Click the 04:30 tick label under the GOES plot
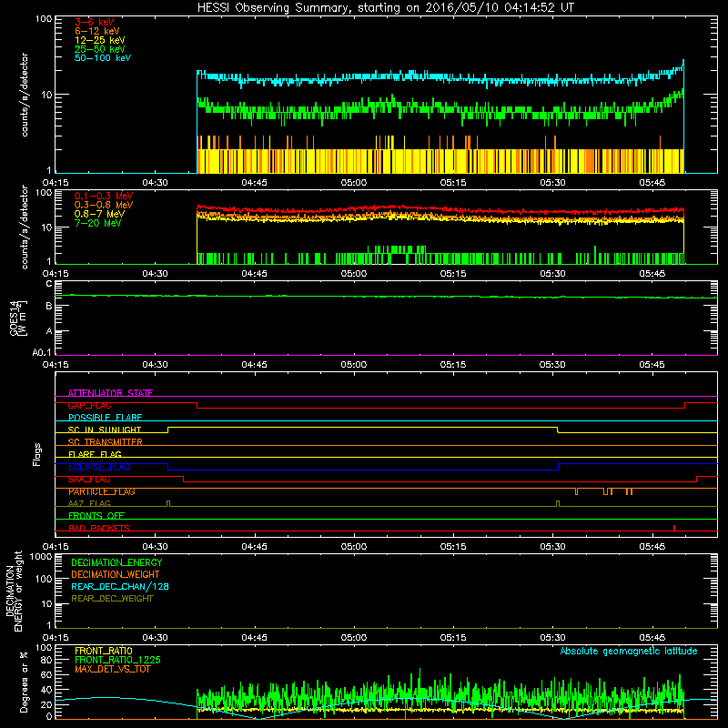The image size is (728, 728). coord(155,365)
